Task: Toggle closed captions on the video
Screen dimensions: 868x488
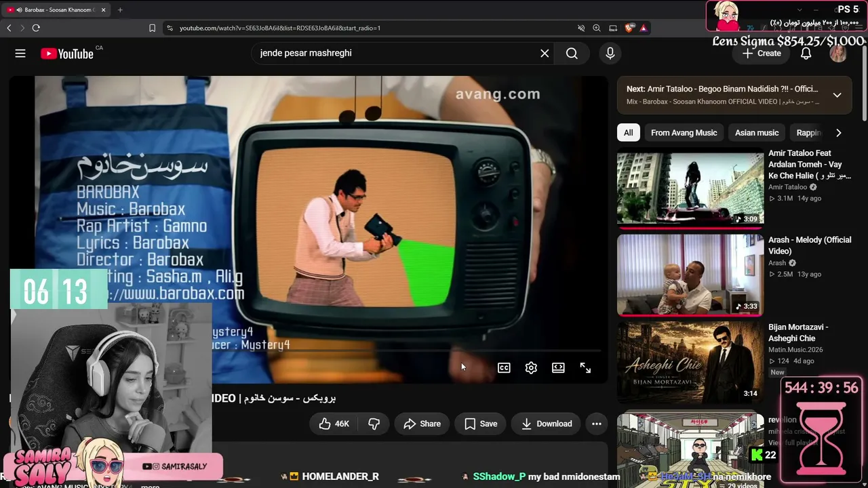Action: pyautogui.click(x=504, y=367)
